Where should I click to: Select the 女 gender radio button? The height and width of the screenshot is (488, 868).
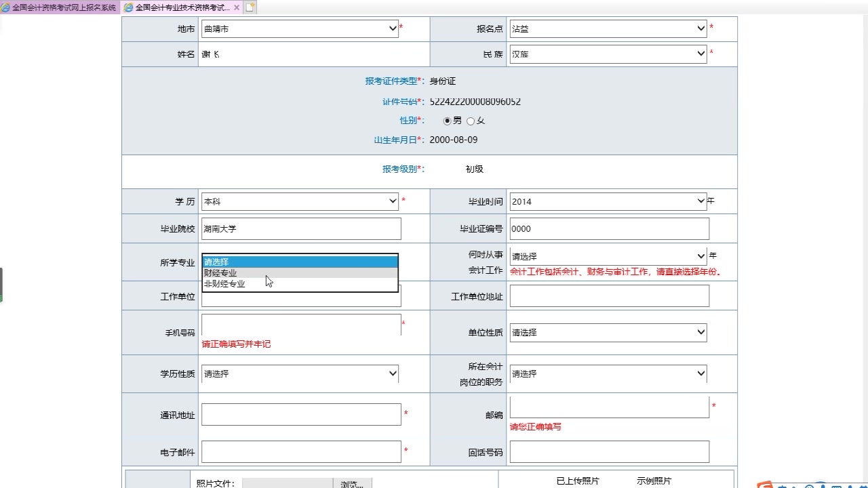point(472,121)
